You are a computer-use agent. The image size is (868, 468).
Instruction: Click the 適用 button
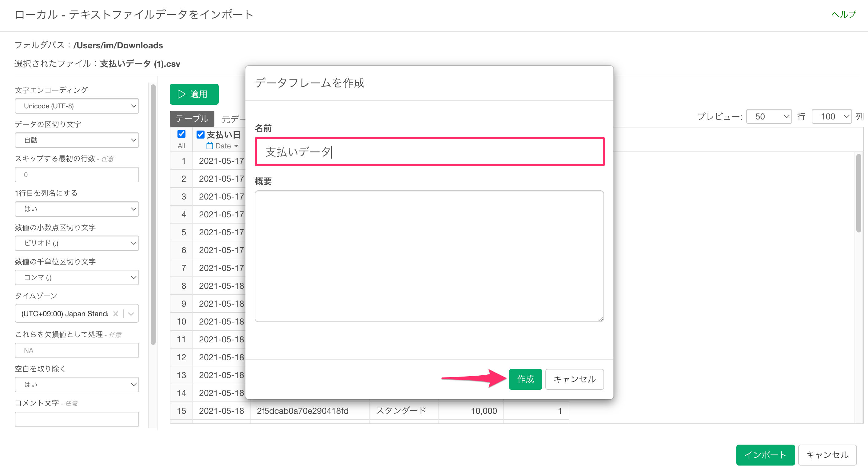point(194,94)
